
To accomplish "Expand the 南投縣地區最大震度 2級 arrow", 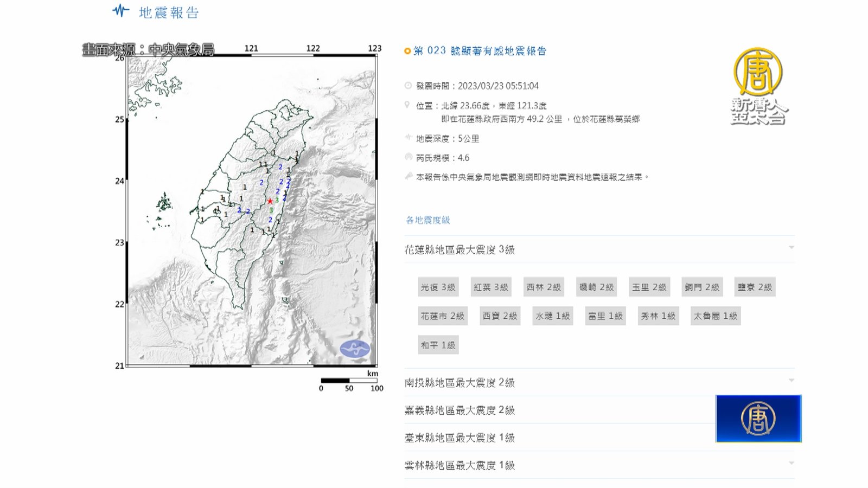I will pyautogui.click(x=792, y=381).
